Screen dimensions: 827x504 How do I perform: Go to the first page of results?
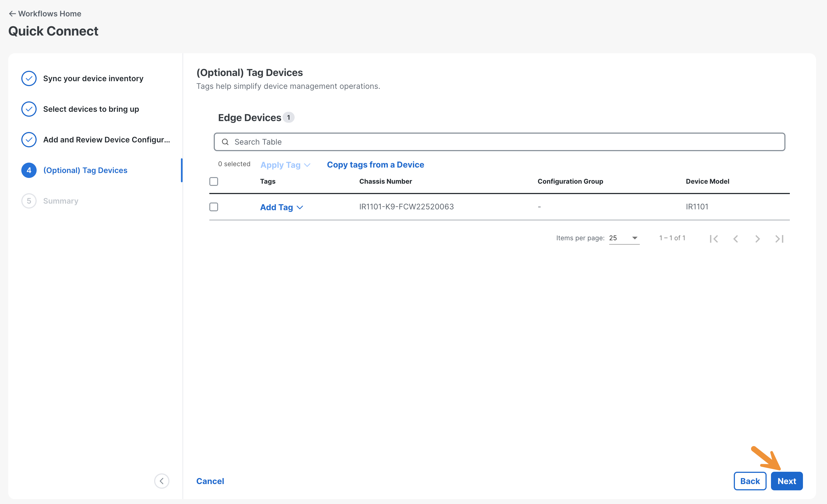[x=714, y=239]
